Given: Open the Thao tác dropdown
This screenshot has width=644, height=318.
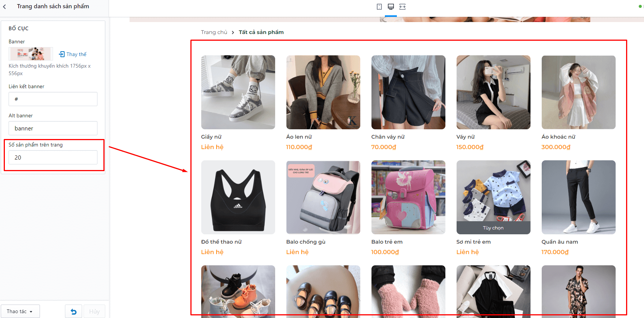Looking at the screenshot, I should click(20, 311).
